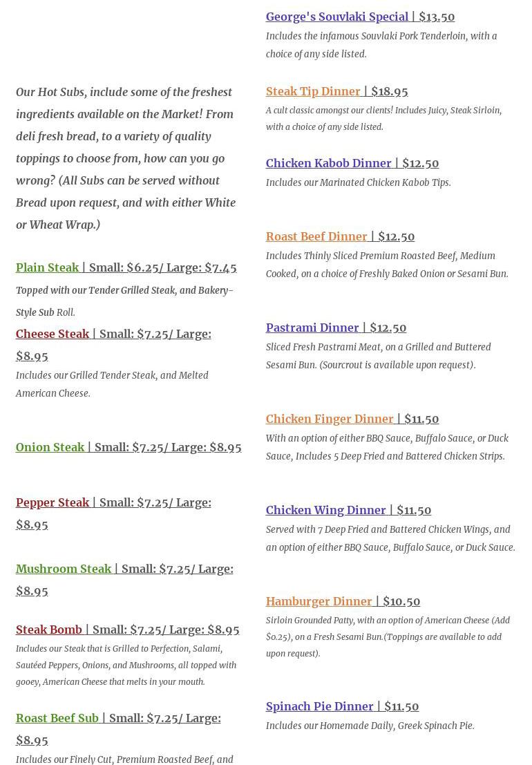Click the Chicken Wing Dinner description
Image resolution: width=532 pixels, height=765 pixels.
tap(390, 538)
